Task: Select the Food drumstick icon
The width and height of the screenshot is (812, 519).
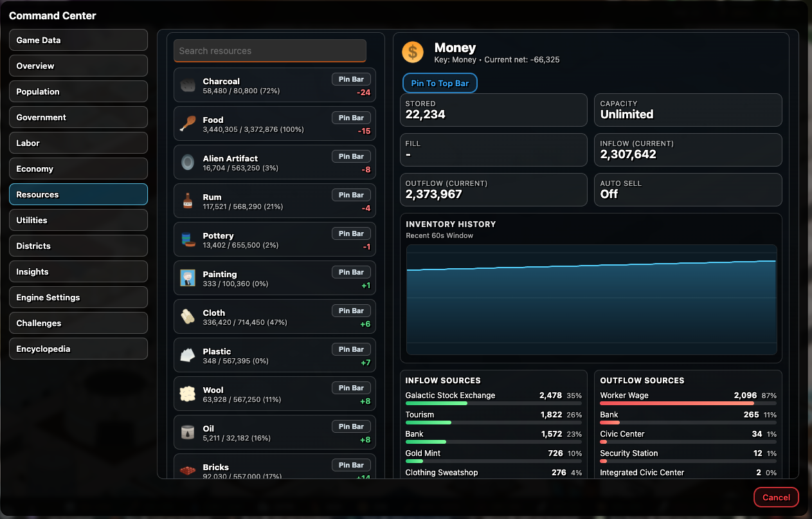Action: click(x=188, y=124)
